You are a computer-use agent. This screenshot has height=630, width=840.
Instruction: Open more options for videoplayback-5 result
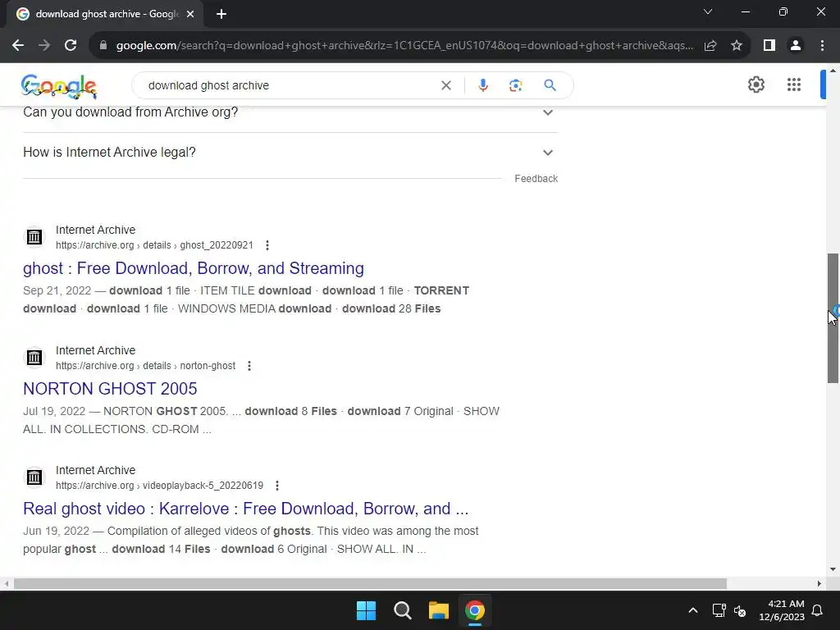[277, 486]
